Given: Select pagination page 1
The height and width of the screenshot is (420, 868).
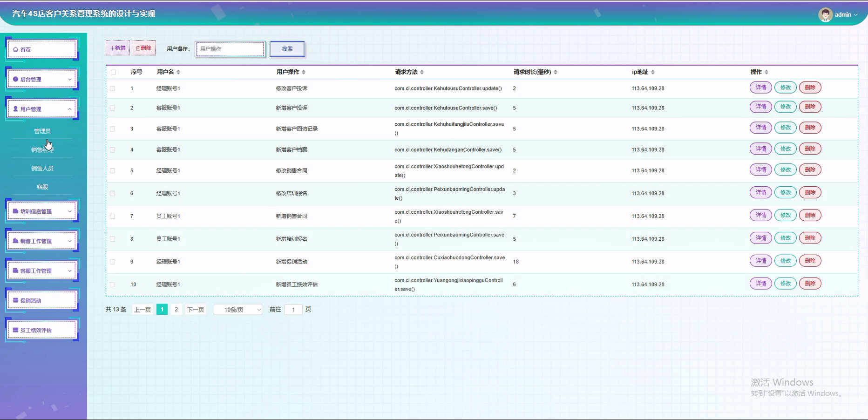Looking at the screenshot, I should point(162,310).
